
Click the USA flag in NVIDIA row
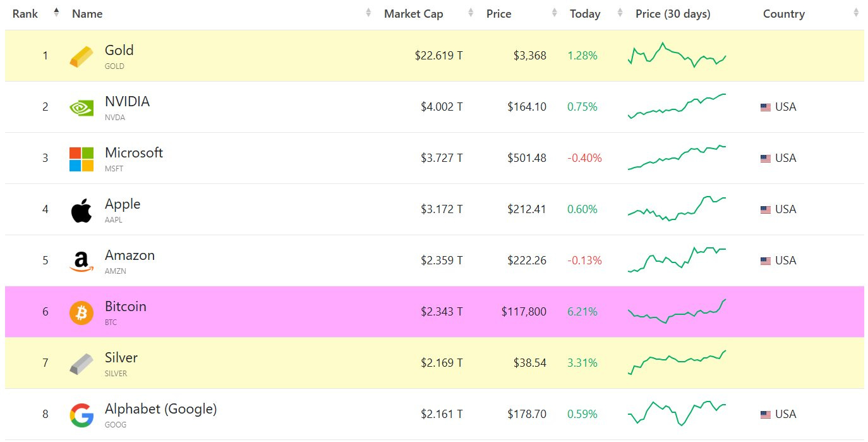point(765,107)
